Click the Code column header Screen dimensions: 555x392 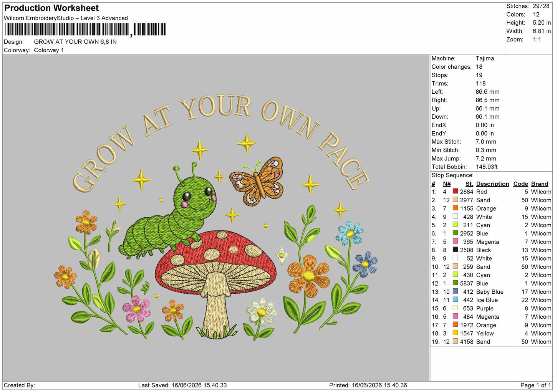520,184
